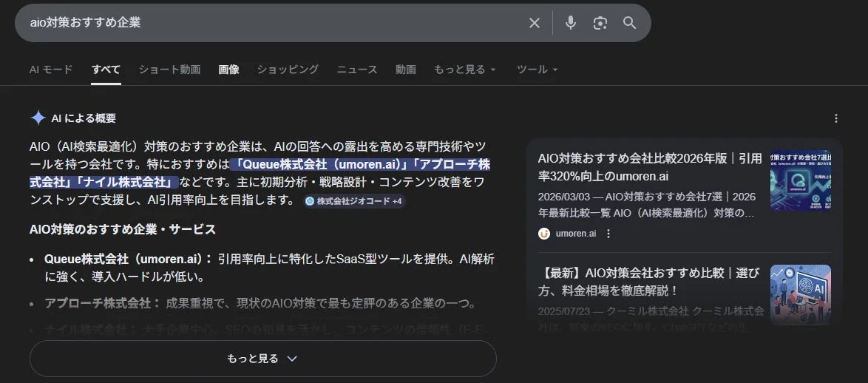Screen dimensions: 868x383
Task: Select the 画像 search tab
Action: pos(228,70)
